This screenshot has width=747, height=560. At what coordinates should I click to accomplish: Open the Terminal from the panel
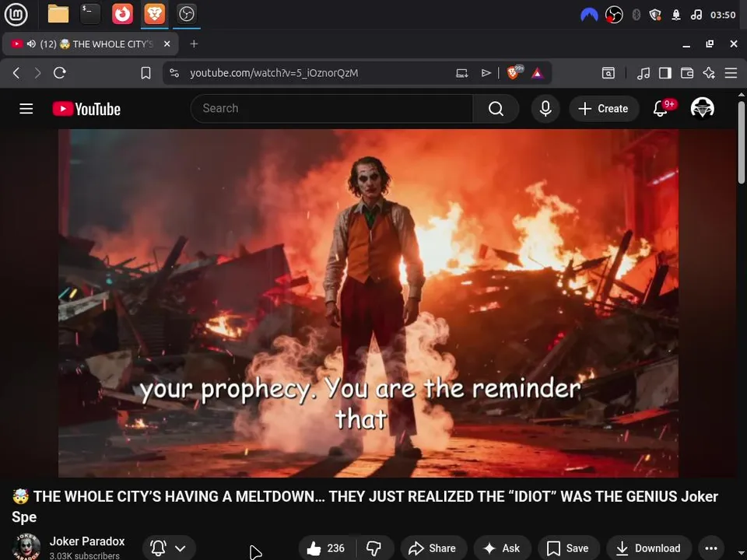pos(90,14)
